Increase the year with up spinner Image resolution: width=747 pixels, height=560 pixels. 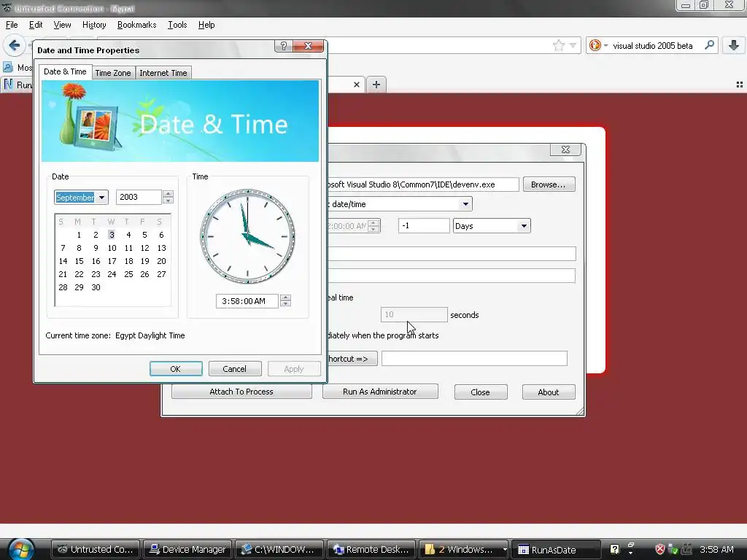[168, 193]
